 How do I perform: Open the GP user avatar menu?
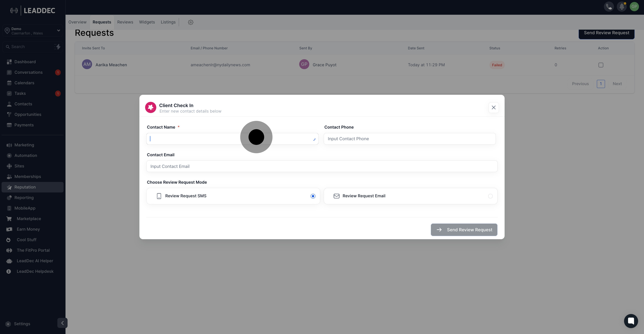coord(634,7)
